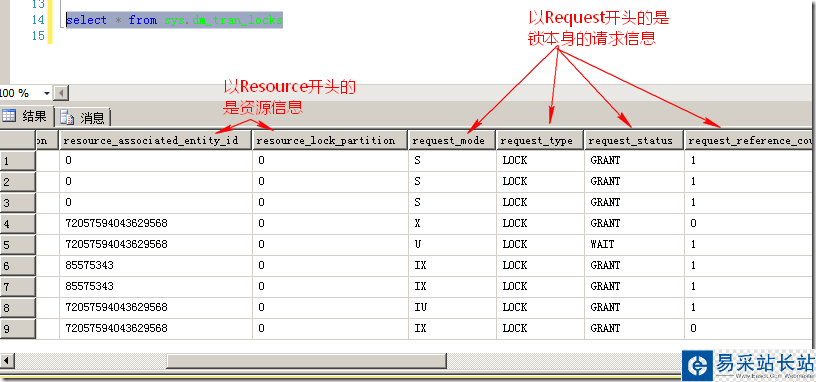Screen dimensions: 816x382
Task: Switch to the 消息 messages tab
Action: click(83, 118)
